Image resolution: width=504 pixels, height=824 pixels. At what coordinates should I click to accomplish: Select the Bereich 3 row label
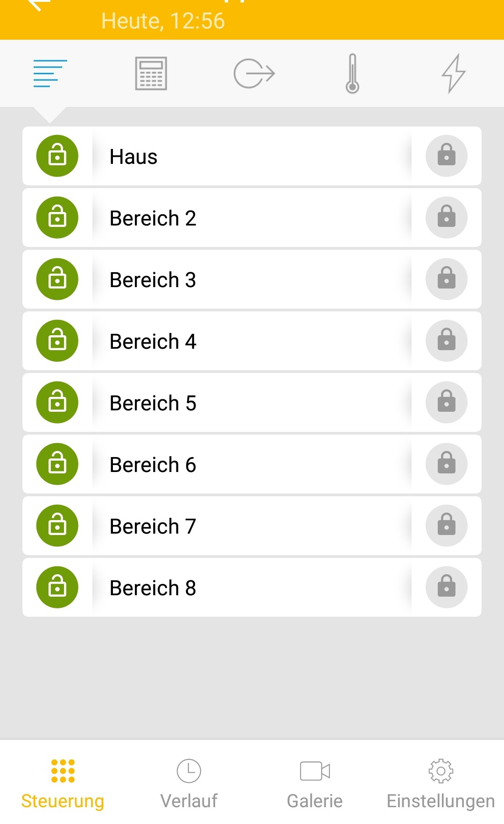[x=153, y=280]
